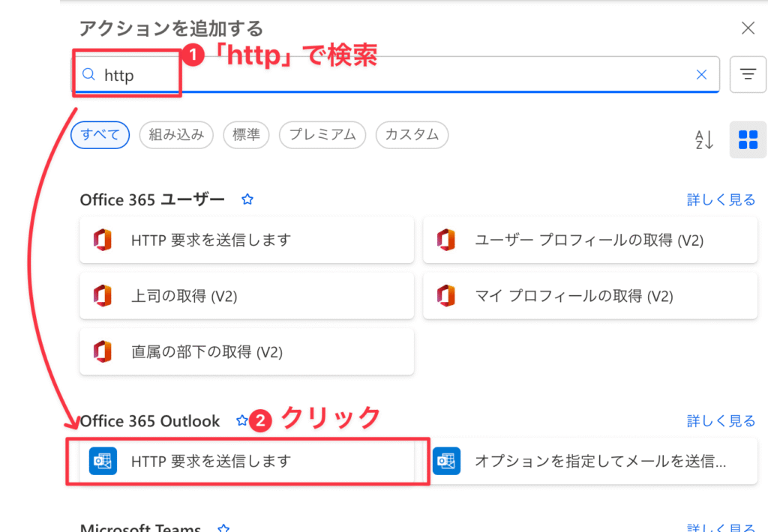Favorite the Office 365 Outlook connector
Viewport: 768px width, 532px height.
pos(241,421)
